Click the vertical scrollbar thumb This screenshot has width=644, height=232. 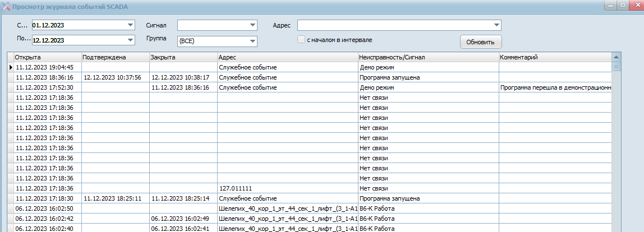pos(615,67)
